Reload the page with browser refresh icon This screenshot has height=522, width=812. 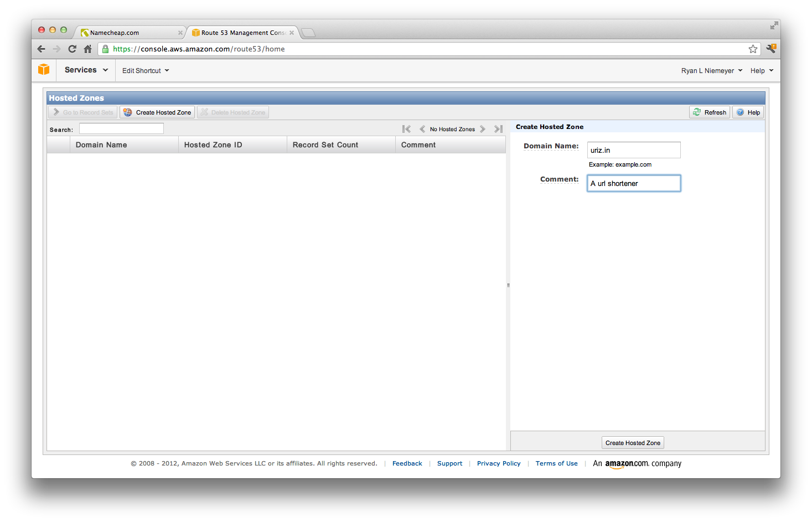[x=72, y=49]
